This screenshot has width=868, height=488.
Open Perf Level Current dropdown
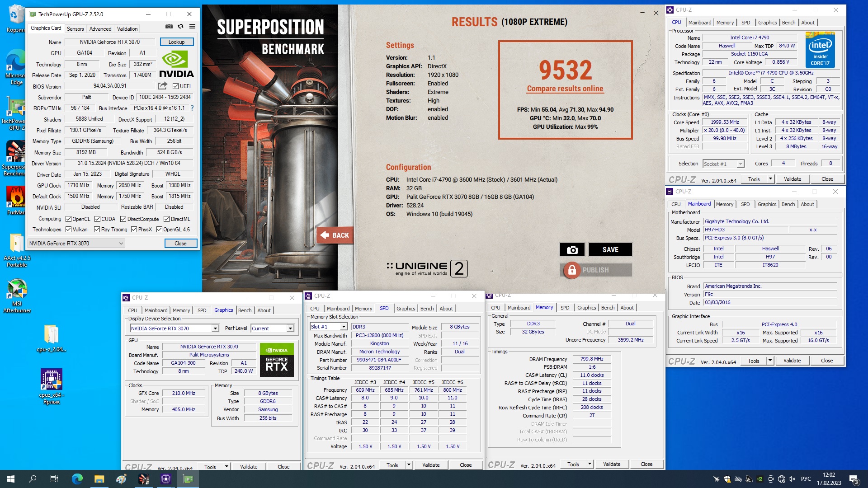273,328
